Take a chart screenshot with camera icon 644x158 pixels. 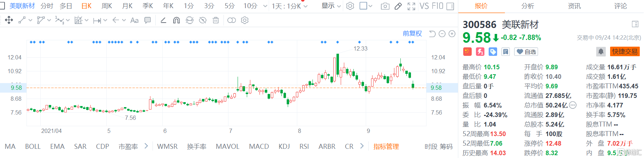[x=385, y=6]
